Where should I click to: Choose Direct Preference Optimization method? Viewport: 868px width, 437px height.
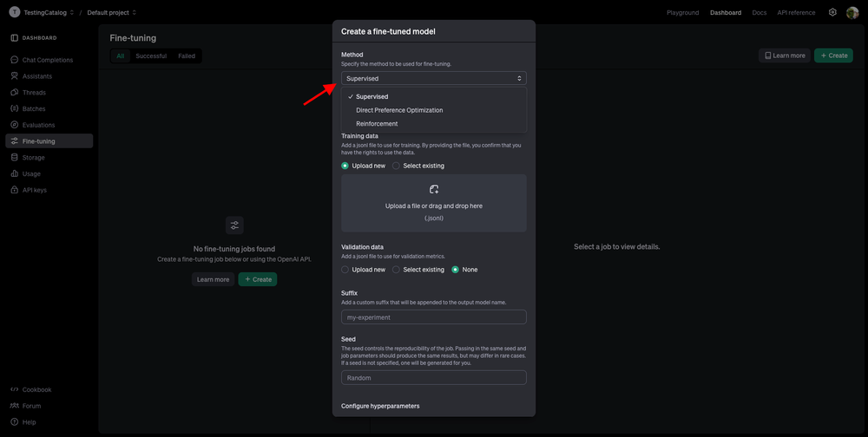399,110
